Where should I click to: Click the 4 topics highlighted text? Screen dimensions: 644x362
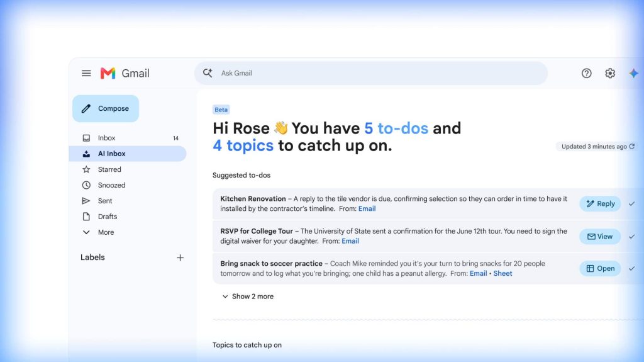coord(243,145)
